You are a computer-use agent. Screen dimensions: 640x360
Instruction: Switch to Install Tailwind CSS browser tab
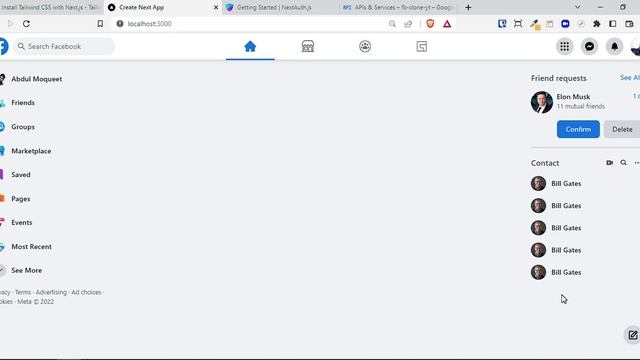click(50, 7)
